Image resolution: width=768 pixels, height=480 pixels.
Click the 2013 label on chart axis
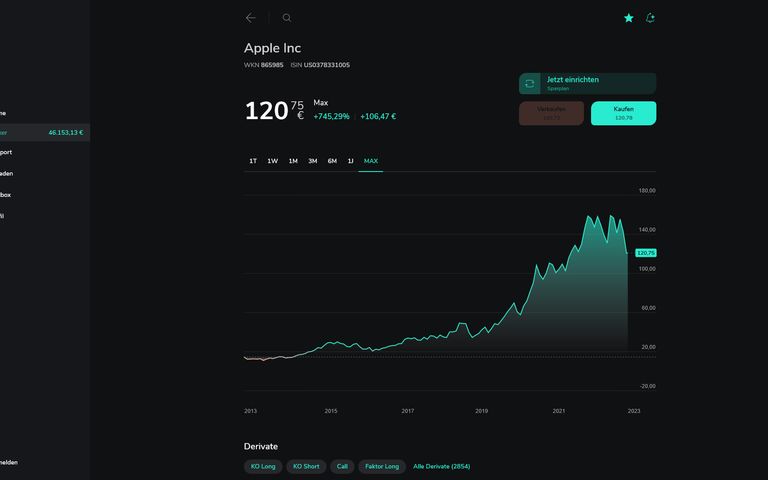[250, 411]
